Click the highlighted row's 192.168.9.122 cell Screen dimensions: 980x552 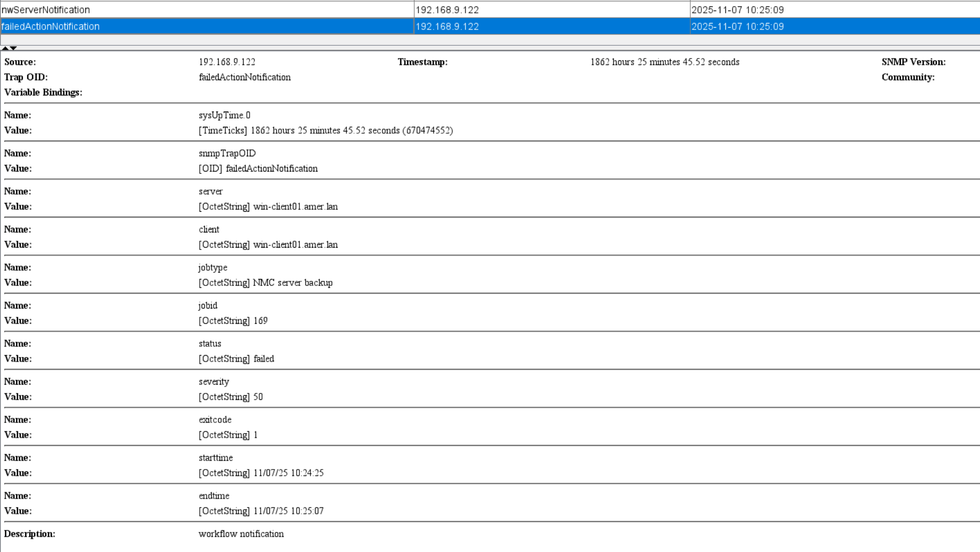click(x=447, y=26)
